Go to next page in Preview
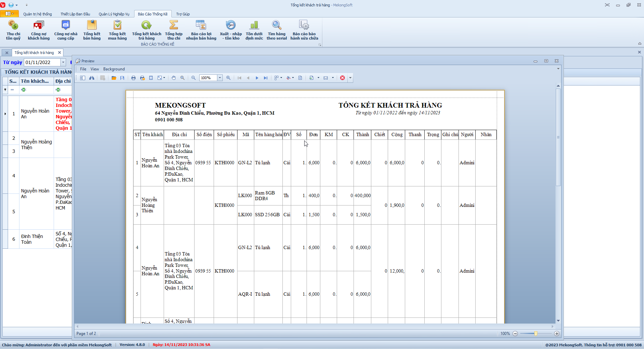 coord(257,78)
